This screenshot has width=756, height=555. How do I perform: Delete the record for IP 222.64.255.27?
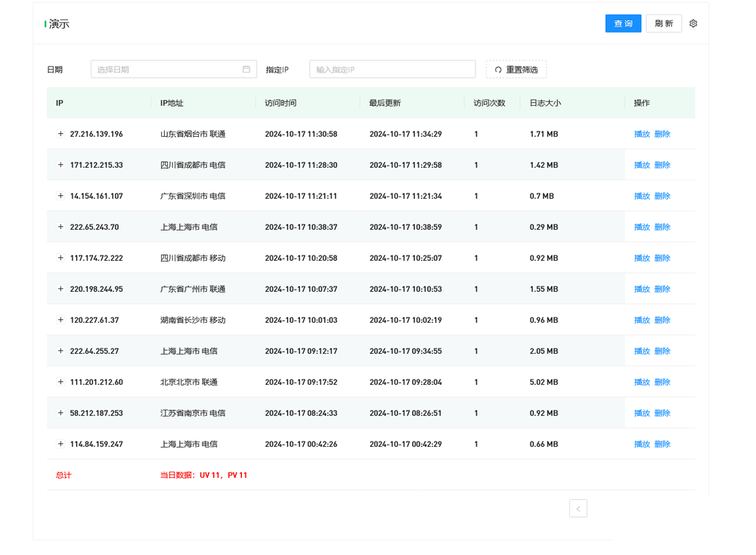(x=662, y=351)
